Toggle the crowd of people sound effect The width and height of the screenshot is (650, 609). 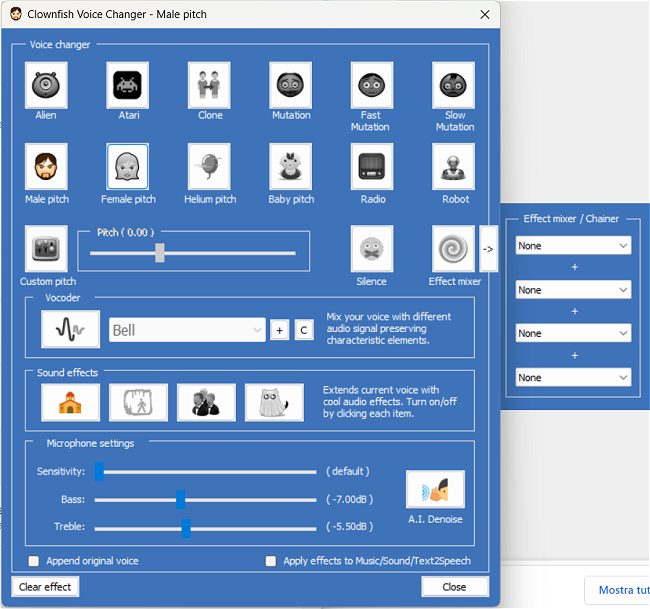tap(206, 403)
